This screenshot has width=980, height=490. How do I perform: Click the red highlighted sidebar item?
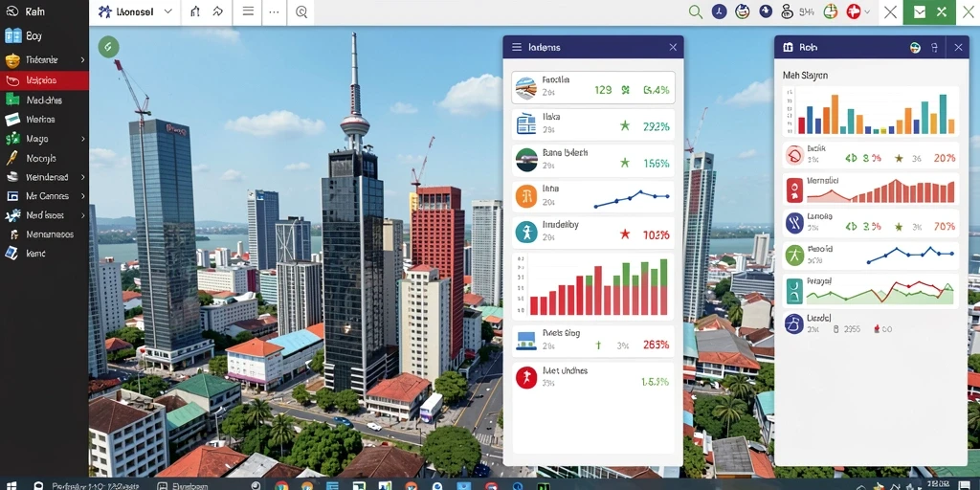point(44,80)
